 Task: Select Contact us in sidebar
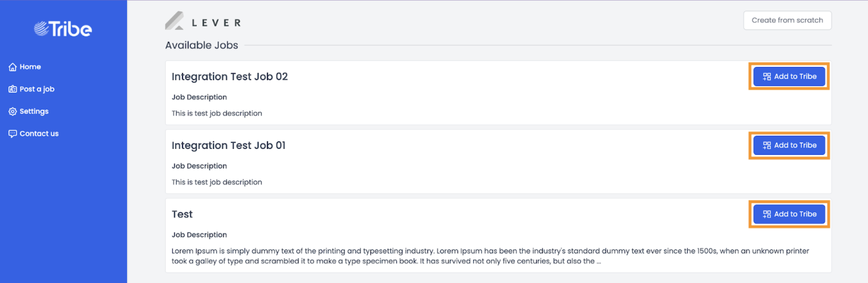pos(33,134)
